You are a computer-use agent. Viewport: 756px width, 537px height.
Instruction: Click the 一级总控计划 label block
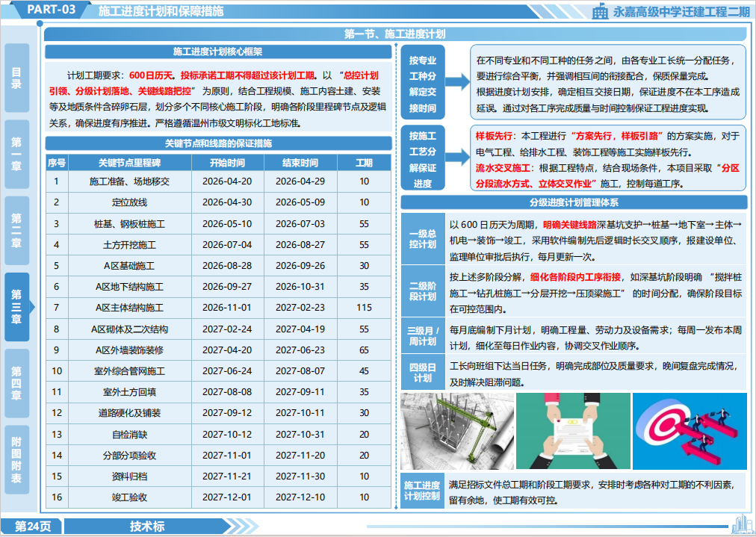point(423,239)
